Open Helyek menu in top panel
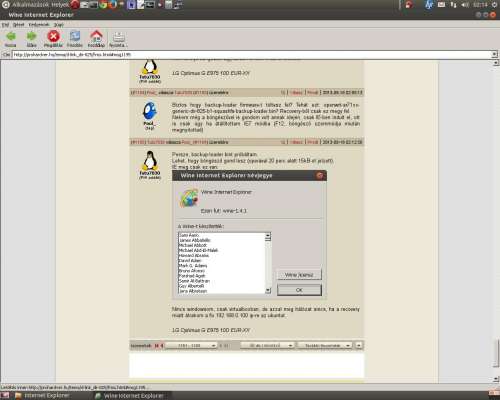 pos(60,5)
